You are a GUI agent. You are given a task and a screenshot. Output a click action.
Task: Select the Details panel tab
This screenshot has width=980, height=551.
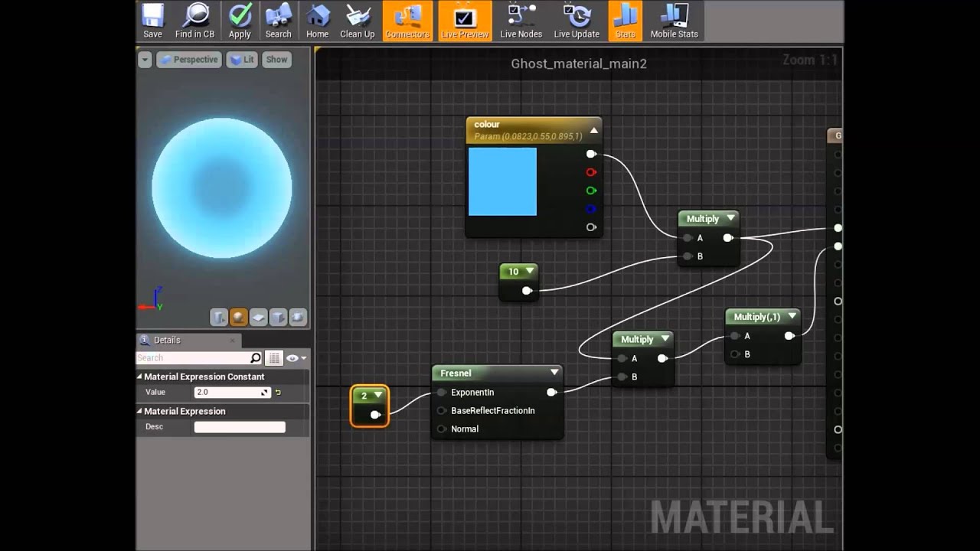pyautogui.click(x=188, y=340)
